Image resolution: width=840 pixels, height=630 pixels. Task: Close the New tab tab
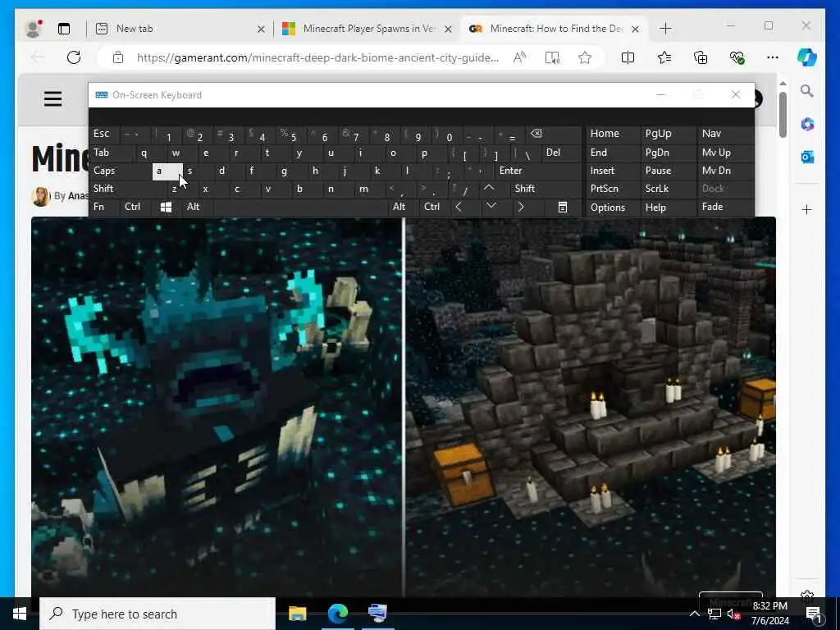pyautogui.click(x=261, y=29)
